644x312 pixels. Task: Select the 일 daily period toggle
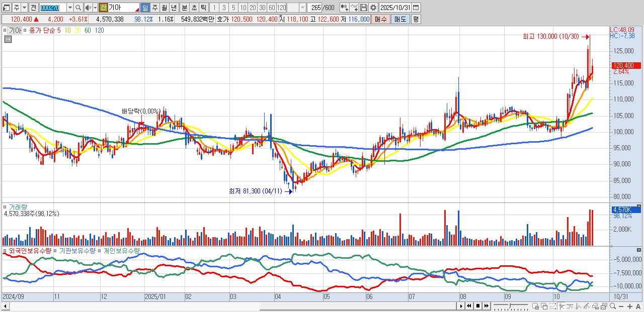point(145,8)
